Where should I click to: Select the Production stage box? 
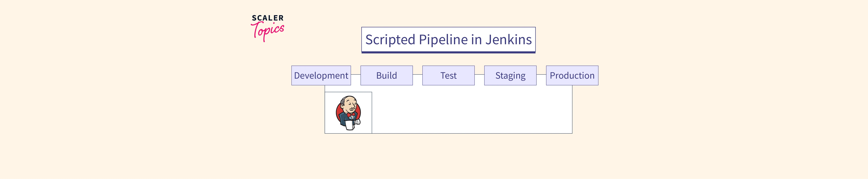coord(572,75)
